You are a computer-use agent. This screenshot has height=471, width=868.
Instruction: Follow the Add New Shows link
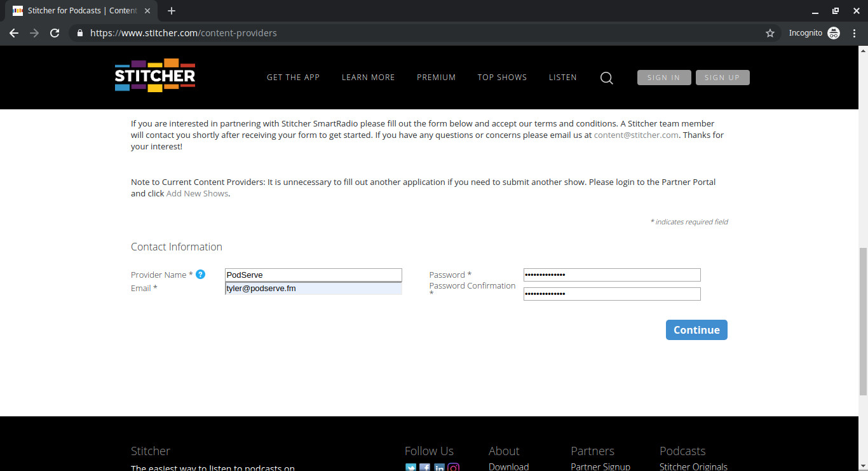click(197, 193)
